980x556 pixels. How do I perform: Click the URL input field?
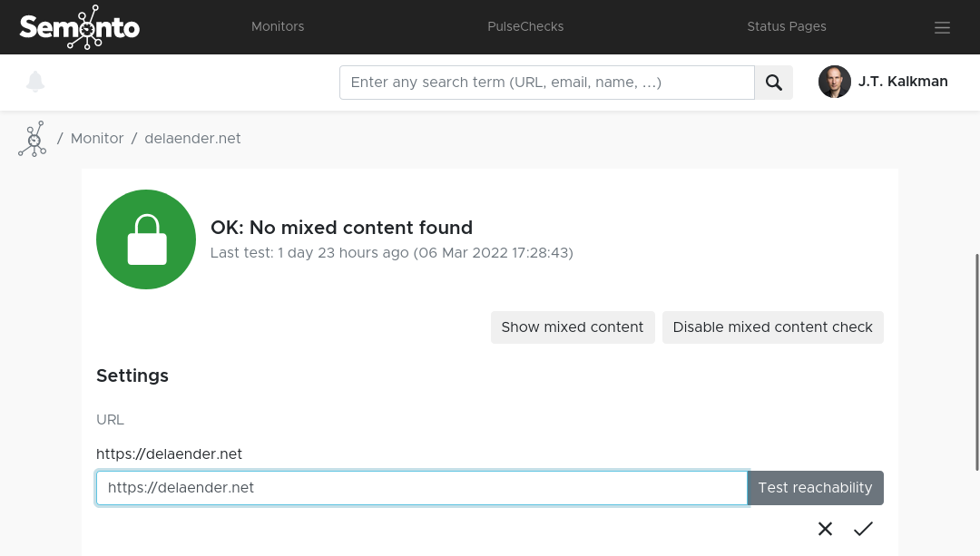coord(421,488)
